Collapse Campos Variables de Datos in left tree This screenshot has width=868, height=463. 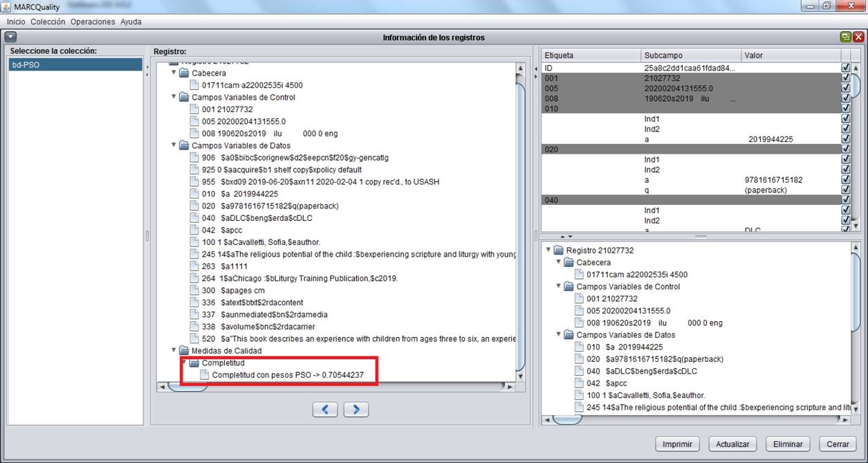tap(174, 145)
